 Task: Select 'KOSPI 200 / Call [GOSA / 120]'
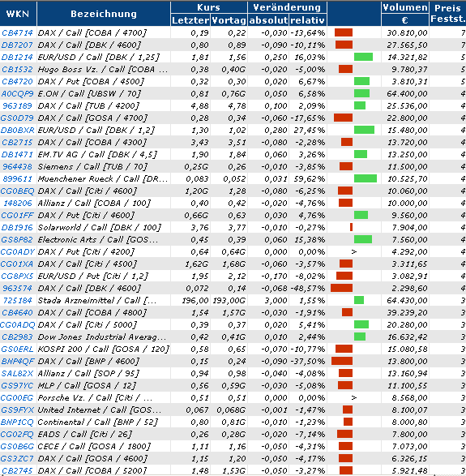pos(104,349)
